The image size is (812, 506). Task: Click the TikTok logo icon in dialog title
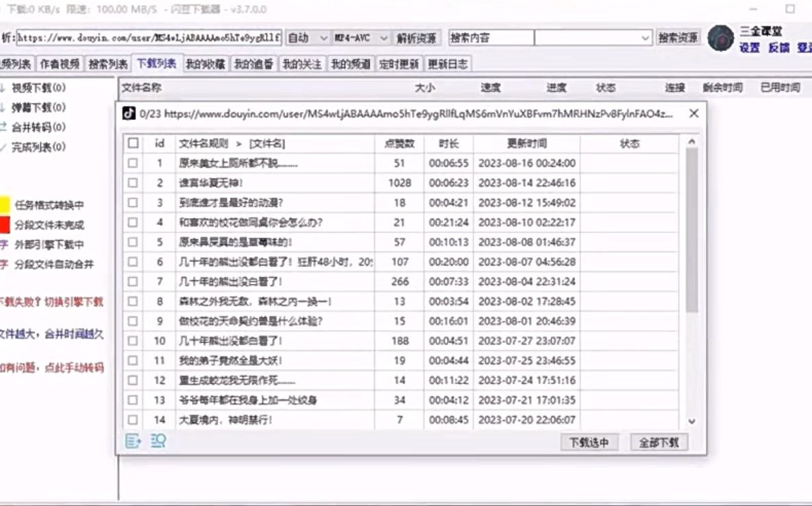(128, 113)
